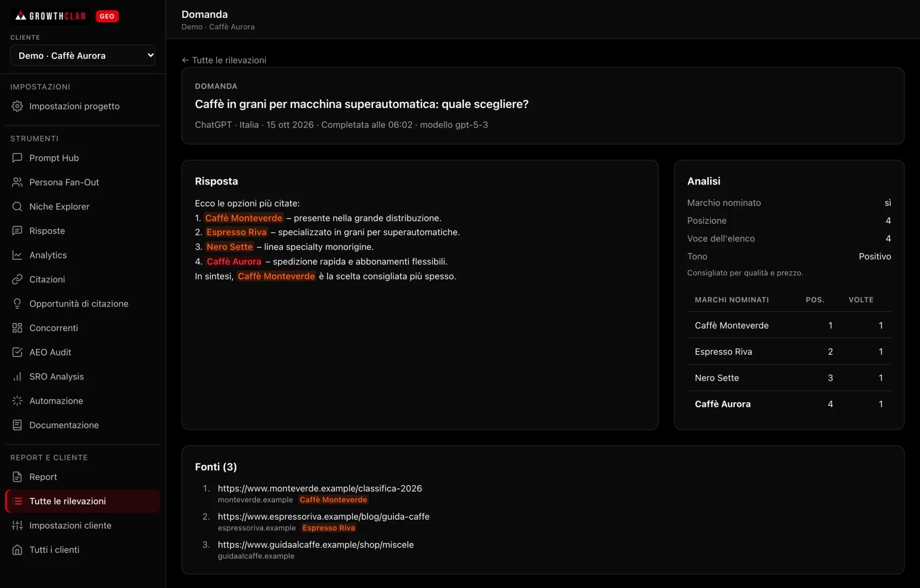Click the Caffè Aurora highlight in list item 4
This screenshot has width=920, height=588.
(234, 262)
